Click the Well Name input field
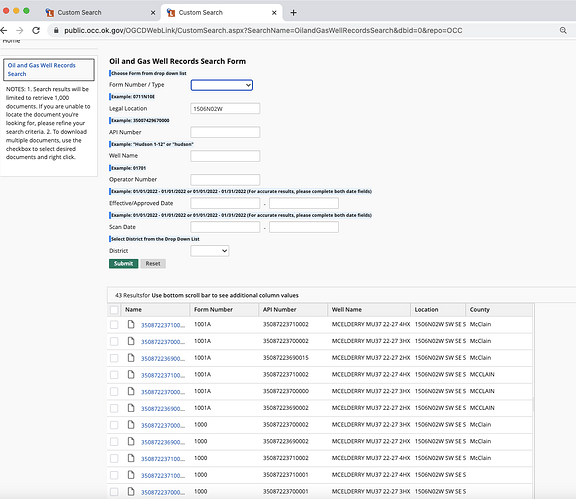This screenshot has width=576, height=499. coord(225,156)
